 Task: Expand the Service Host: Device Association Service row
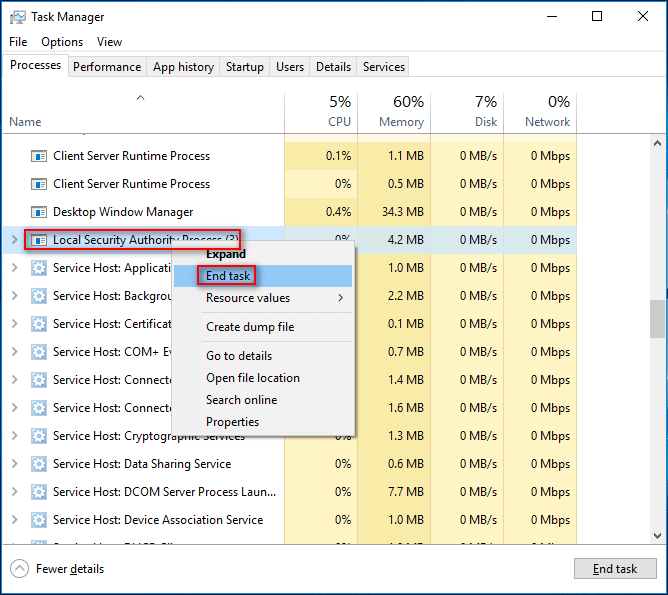[x=14, y=520]
